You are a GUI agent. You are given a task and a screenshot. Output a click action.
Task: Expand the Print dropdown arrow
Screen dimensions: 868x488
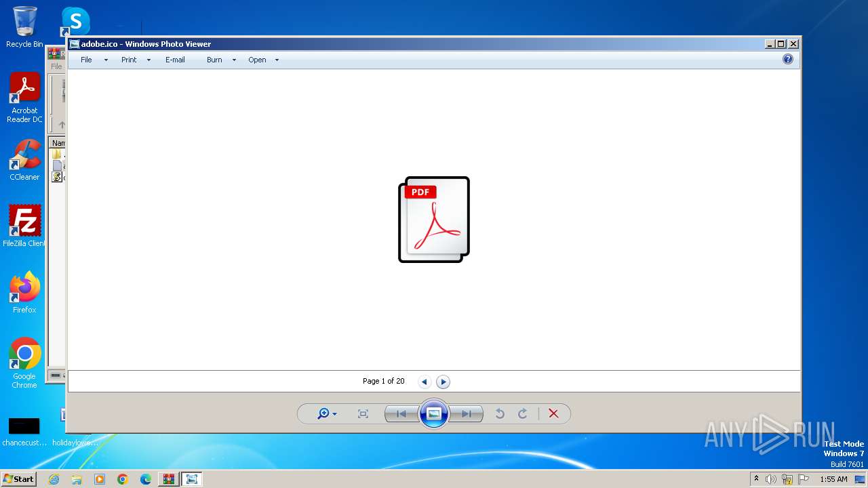[149, 60]
